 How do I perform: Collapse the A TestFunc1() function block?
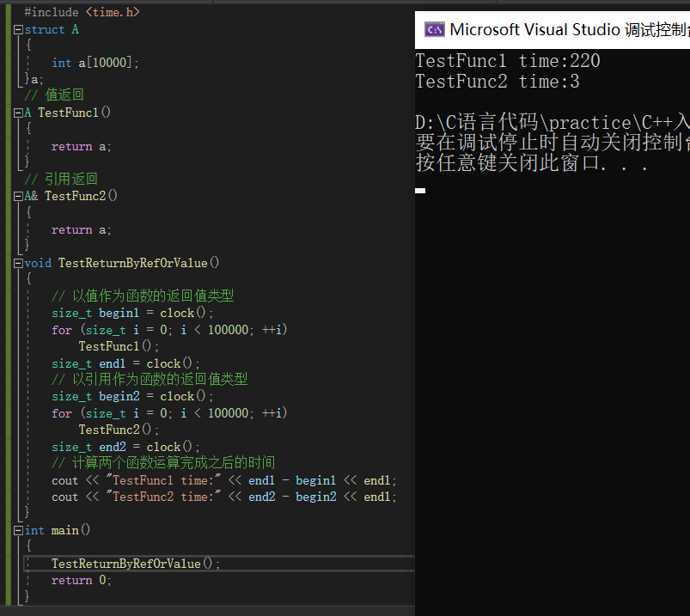click(18, 113)
